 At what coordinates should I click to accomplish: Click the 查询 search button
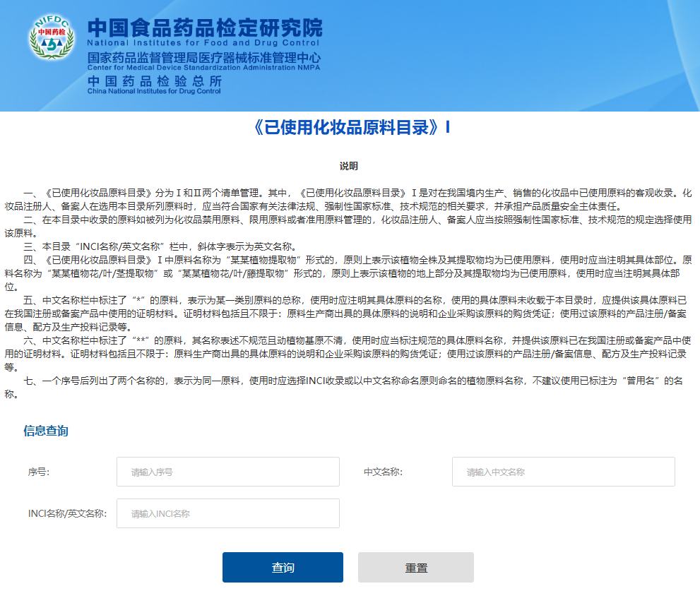(283, 567)
